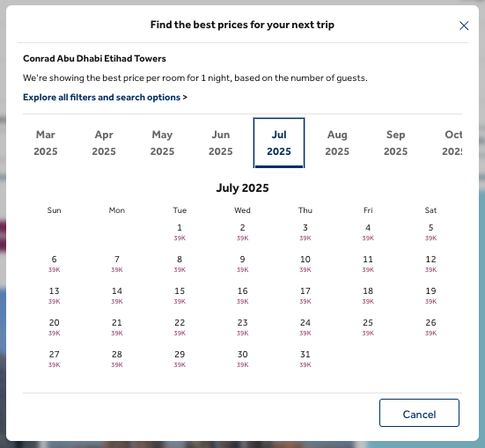Click the selected Jul 2025 tab

point(279,143)
